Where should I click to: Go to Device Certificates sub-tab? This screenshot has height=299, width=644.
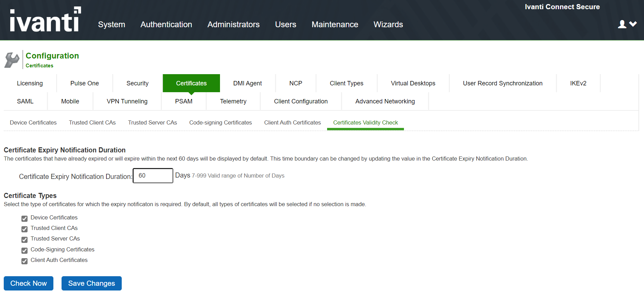[x=33, y=122]
